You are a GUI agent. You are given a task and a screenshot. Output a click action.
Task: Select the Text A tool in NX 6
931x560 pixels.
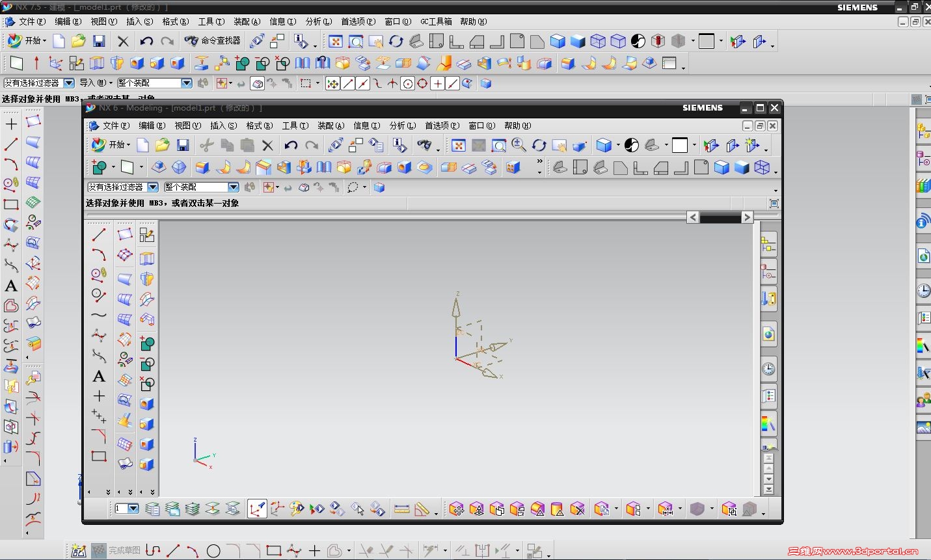coord(99,376)
